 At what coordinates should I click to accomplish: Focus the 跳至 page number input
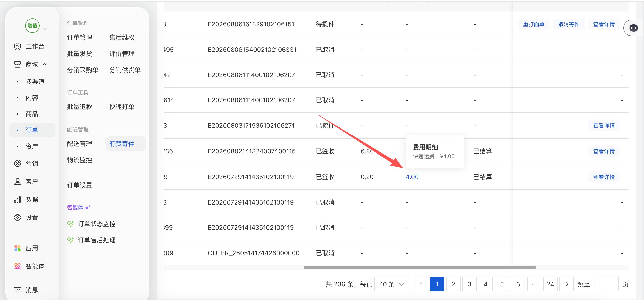pos(606,284)
